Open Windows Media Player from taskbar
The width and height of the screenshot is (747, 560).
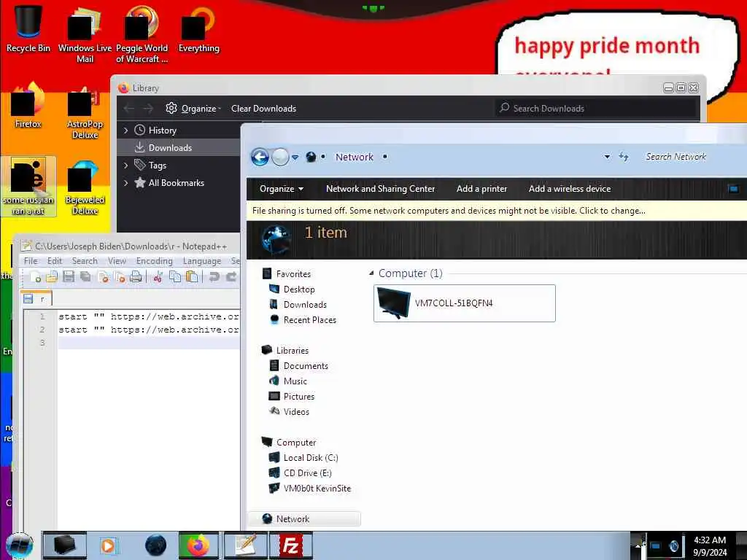click(x=108, y=545)
